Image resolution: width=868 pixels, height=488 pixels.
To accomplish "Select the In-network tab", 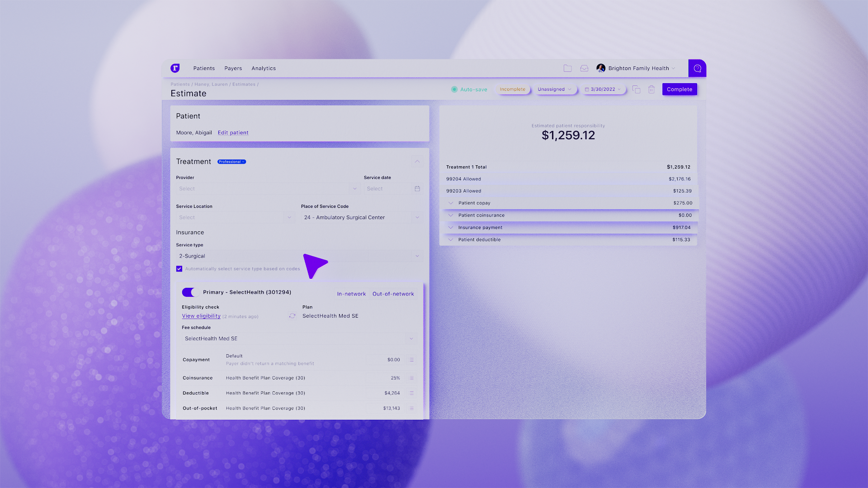I will [351, 294].
